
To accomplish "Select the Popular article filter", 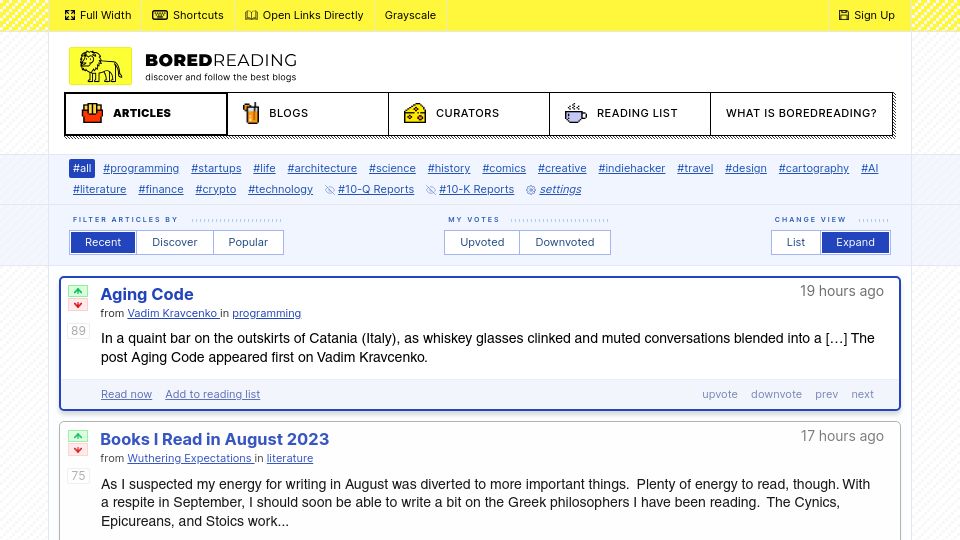I will tap(248, 242).
